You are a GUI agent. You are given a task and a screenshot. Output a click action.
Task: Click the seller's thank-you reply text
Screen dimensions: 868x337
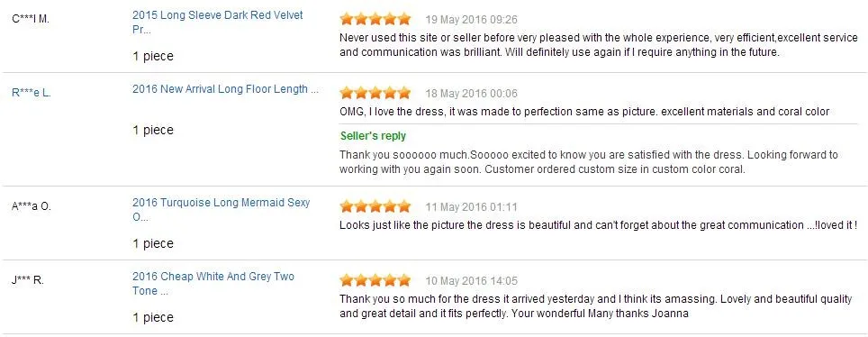[x=589, y=162]
